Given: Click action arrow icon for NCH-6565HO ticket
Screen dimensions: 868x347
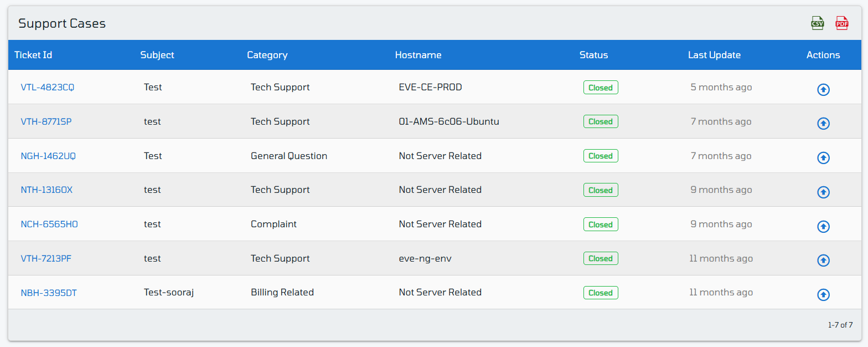Looking at the screenshot, I should 823,226.
